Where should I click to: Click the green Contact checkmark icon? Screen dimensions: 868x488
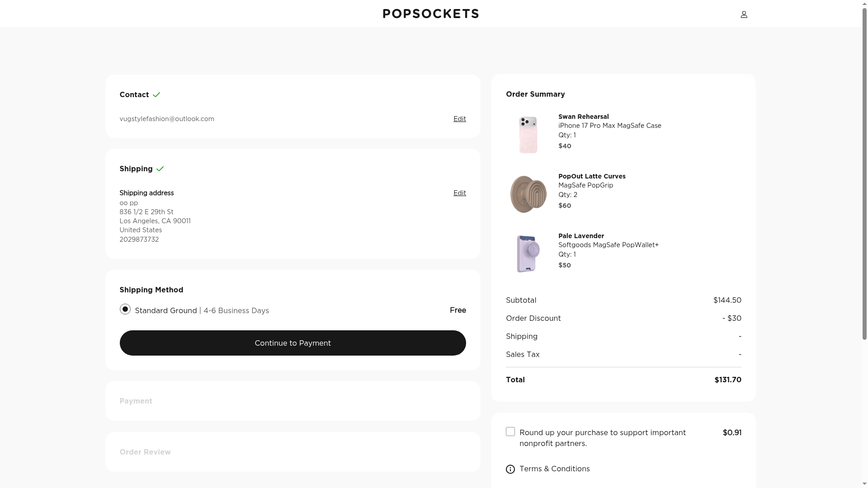[156, 95]
